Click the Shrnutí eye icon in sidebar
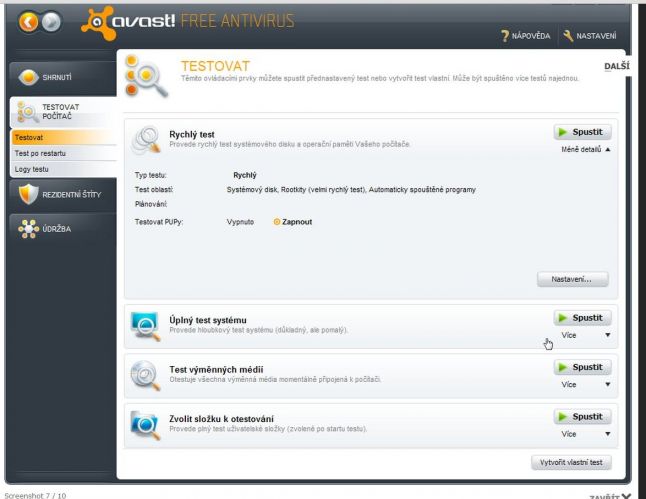 click(x=28, y=77)
